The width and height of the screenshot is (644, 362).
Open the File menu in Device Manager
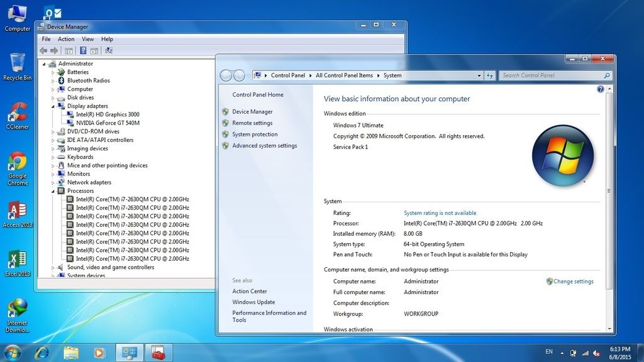[46, 39]
